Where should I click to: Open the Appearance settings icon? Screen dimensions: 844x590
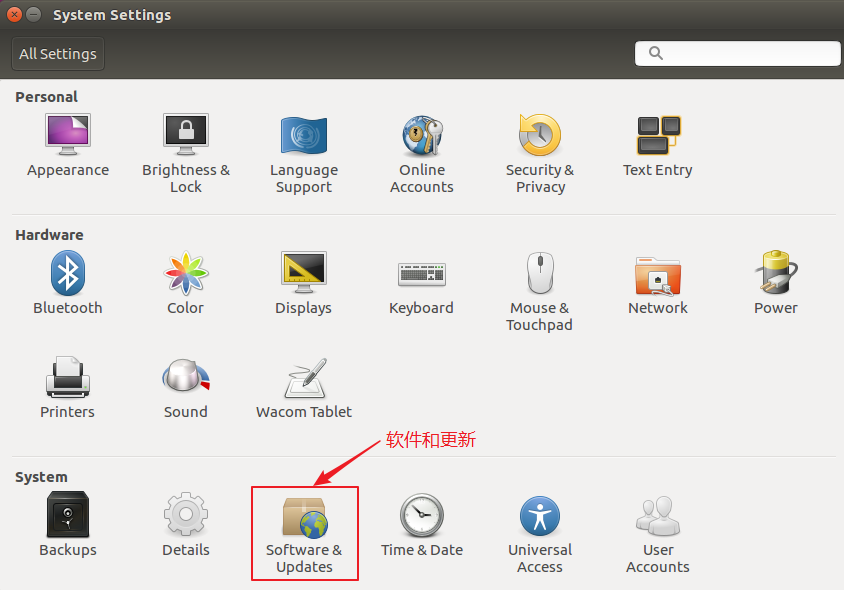click(68, 134)
